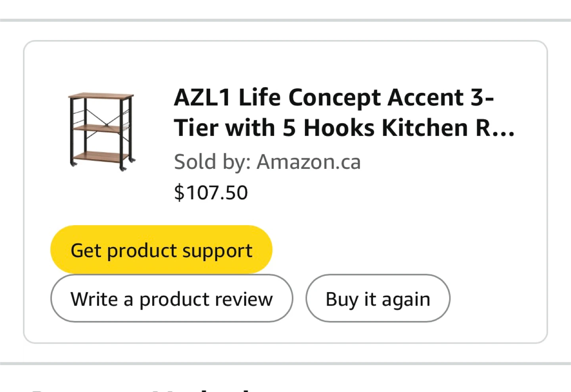Viewport: 571px width, 392px height.
Task: Click the "Sold by:" label
Action: coord(213,162)
